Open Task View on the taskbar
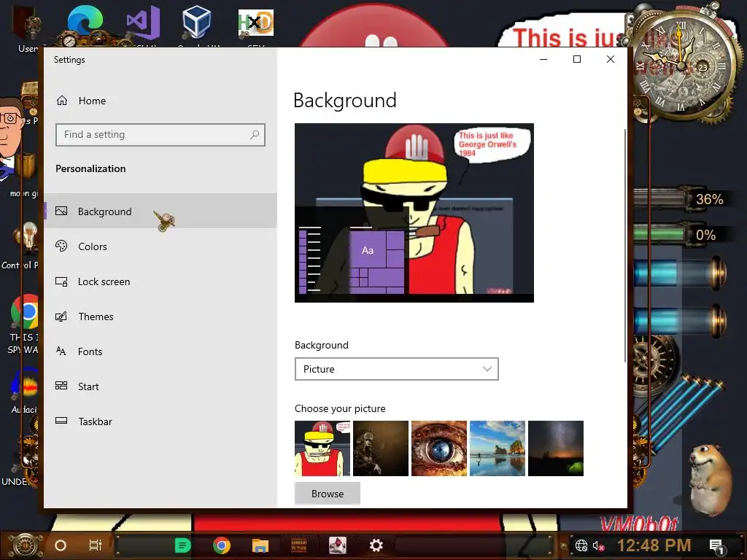This screenshot has width=747, height=560. [x=96, y=545]
